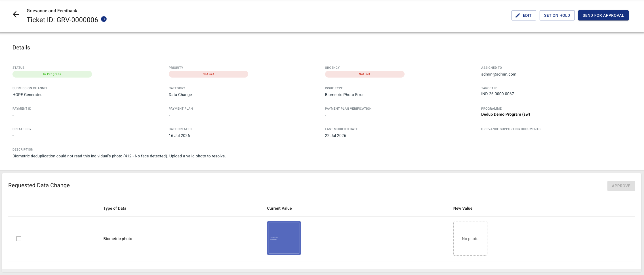Click the green In Progress status chip
Image resolution: width=644 pixels, height=275 pixels.
tap(52, 74)
